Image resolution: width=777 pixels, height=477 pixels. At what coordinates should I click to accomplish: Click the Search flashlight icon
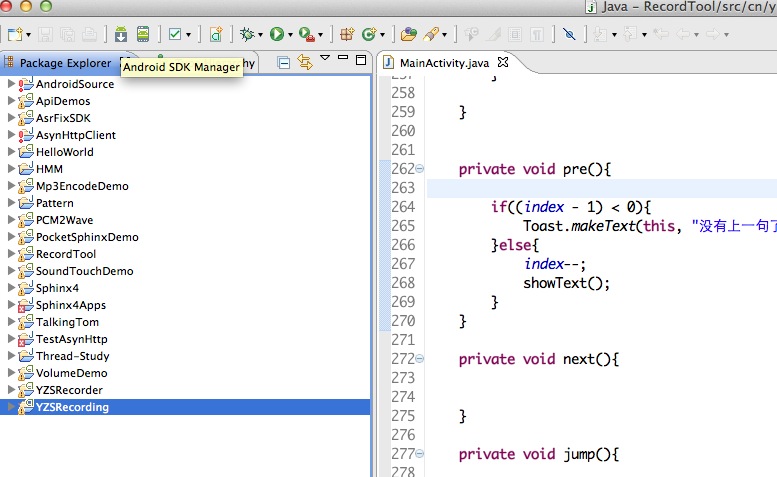(x=431, y=34)
